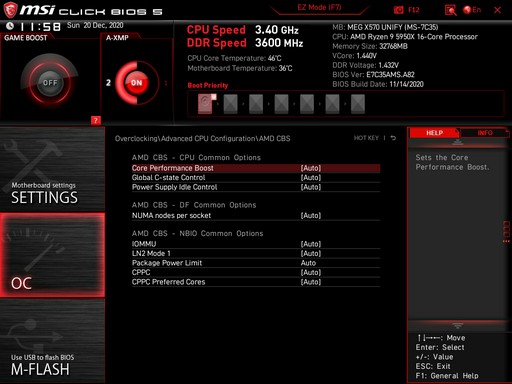Image resolution: width=512 pixels, height=384 pixels.
Task: Select A-XMP profile 2
Action: [x=108, y=82]
